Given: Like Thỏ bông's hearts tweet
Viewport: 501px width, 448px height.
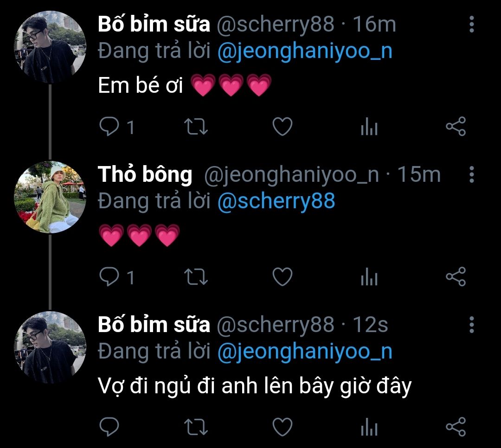Looking at the screenshot, I should point(282,277).
